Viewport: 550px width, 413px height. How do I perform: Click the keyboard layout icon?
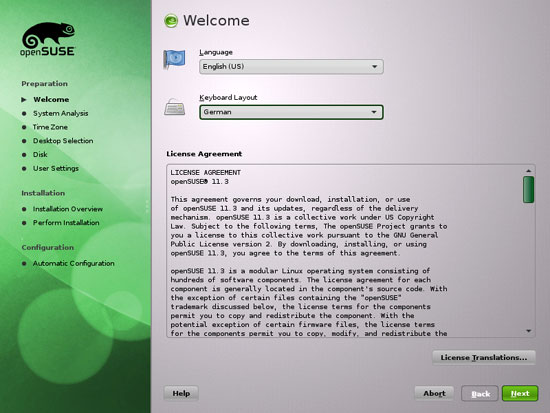pyautogui.click(x=174, y=107)
